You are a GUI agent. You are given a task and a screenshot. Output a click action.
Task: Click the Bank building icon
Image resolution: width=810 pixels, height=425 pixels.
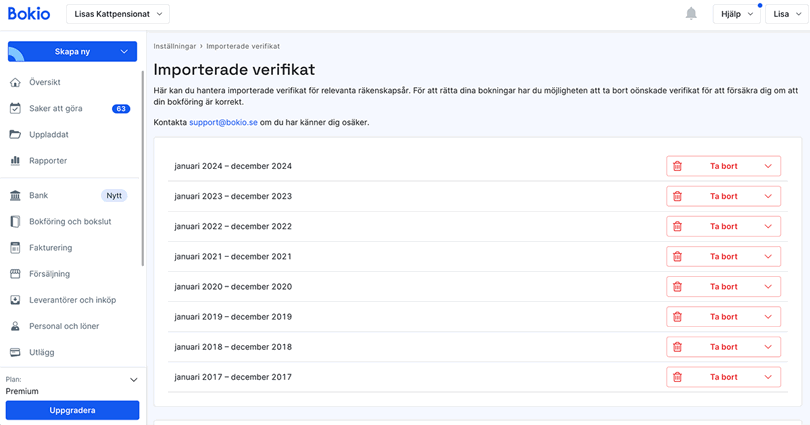point(15,196)
